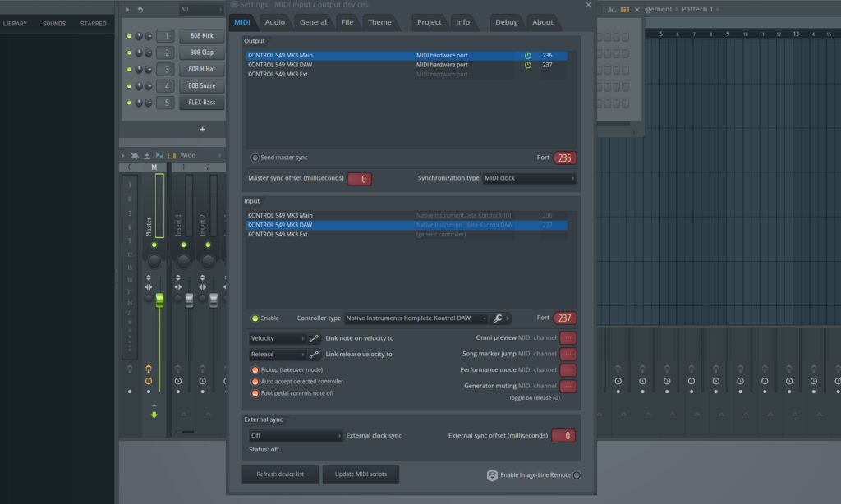Adjust the Master mixer fader
The image size is (841, 504).
click(159, 300)
